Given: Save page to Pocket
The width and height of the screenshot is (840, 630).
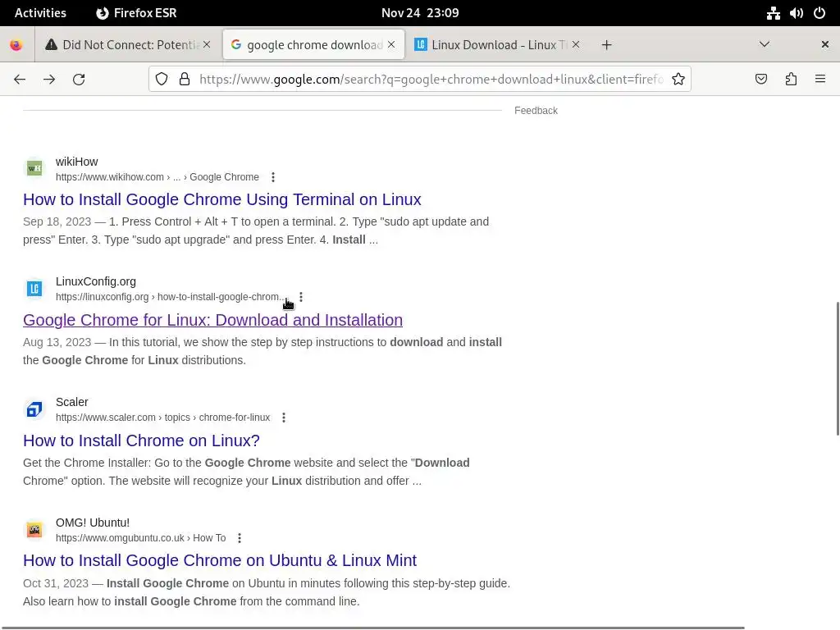Looking at the screenshot, I should pos(760,80).
